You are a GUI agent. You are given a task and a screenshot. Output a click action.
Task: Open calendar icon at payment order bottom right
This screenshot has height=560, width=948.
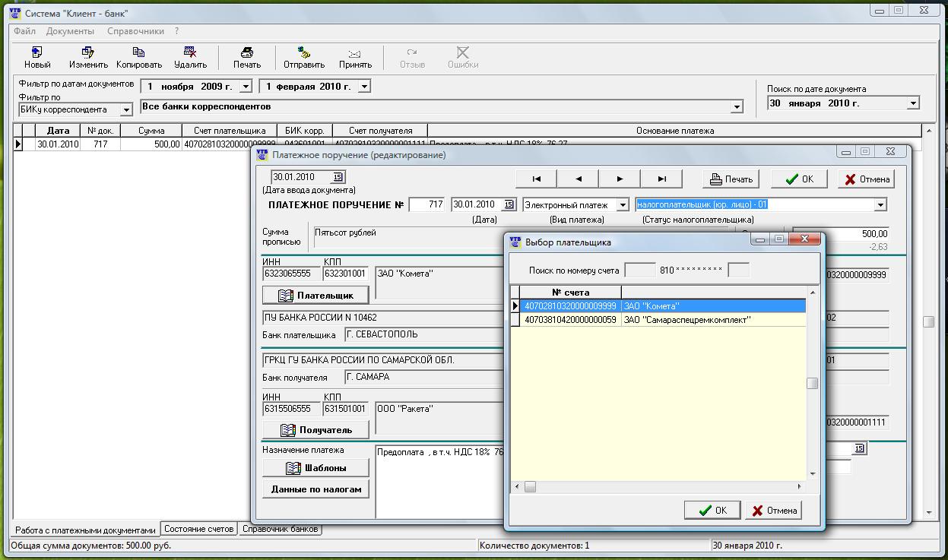point(859,449)
